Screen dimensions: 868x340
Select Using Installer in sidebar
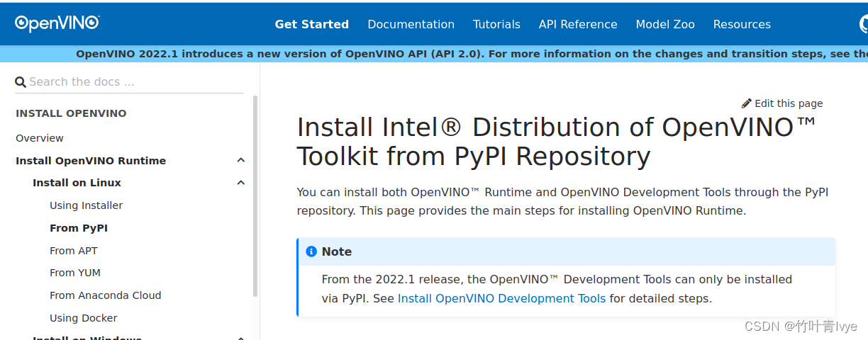[x=87, y=205]
